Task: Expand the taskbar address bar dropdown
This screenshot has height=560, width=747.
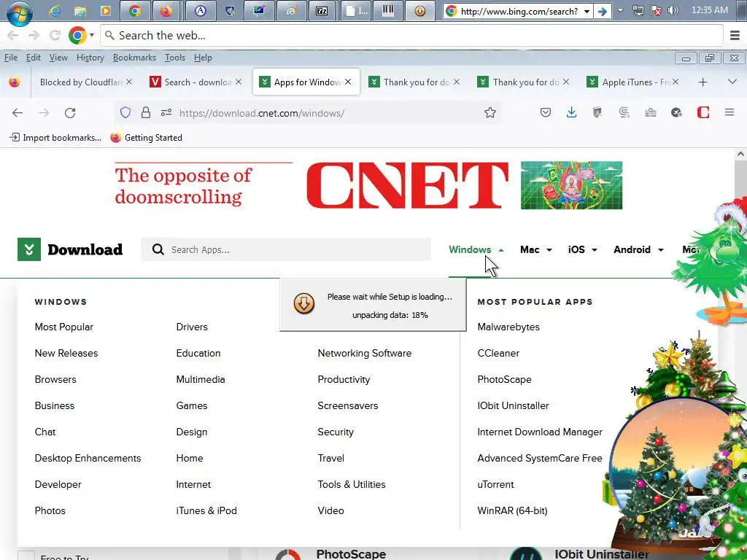Action: click(x=587, y=11)
